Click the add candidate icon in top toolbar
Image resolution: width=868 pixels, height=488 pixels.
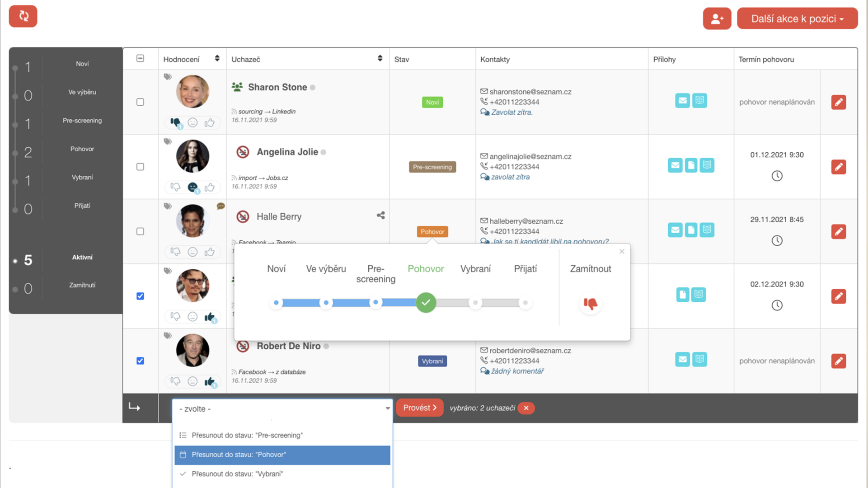click(717, 19)
